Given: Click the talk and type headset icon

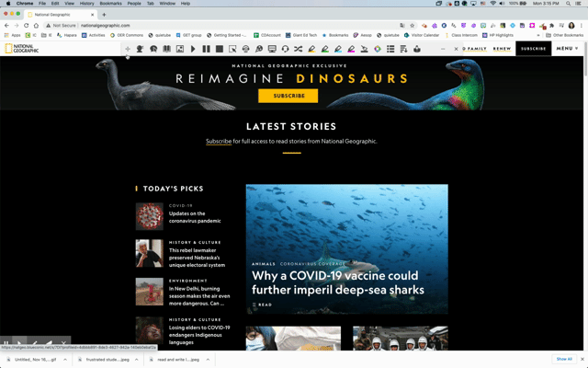Looking at the screenshot, I should click(285, 49).
